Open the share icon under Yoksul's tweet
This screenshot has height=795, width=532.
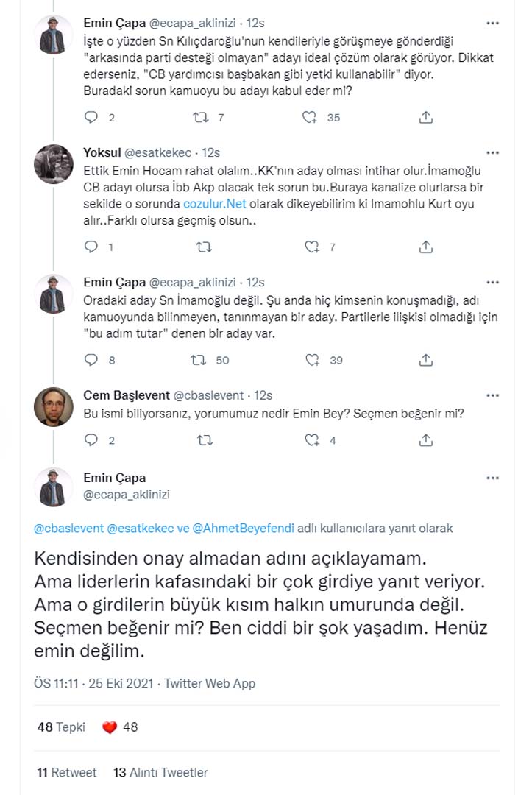click(x=425, y=247)
